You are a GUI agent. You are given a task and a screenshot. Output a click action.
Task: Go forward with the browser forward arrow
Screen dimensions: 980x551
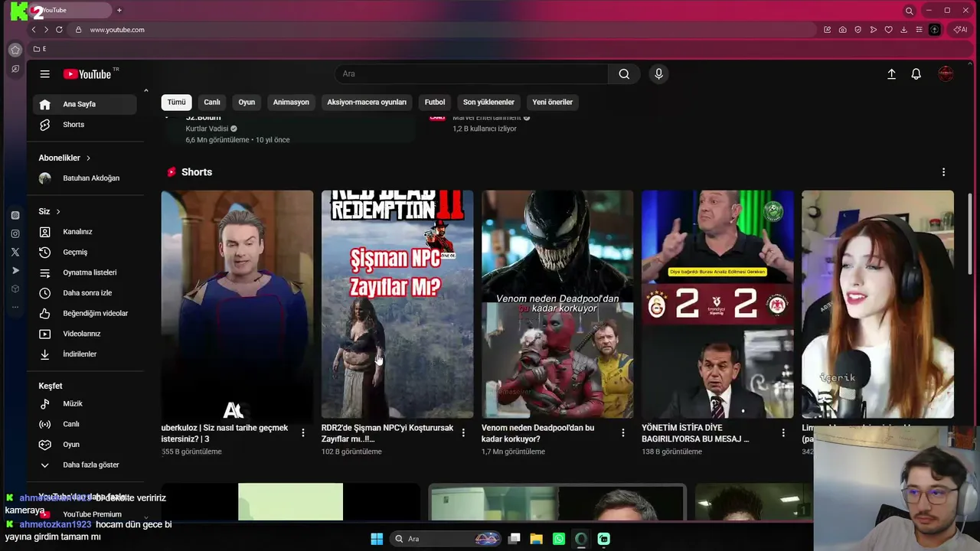click(46, 30)
